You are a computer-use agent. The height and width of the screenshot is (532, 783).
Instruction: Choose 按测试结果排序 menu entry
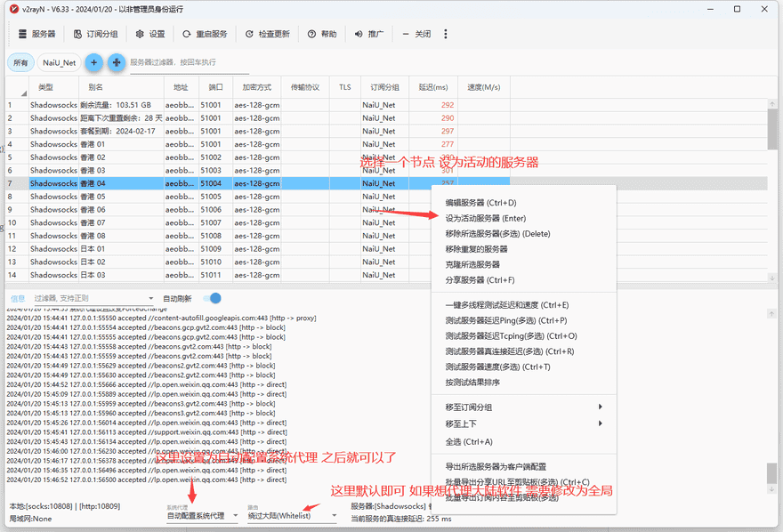tap(524, 383)
